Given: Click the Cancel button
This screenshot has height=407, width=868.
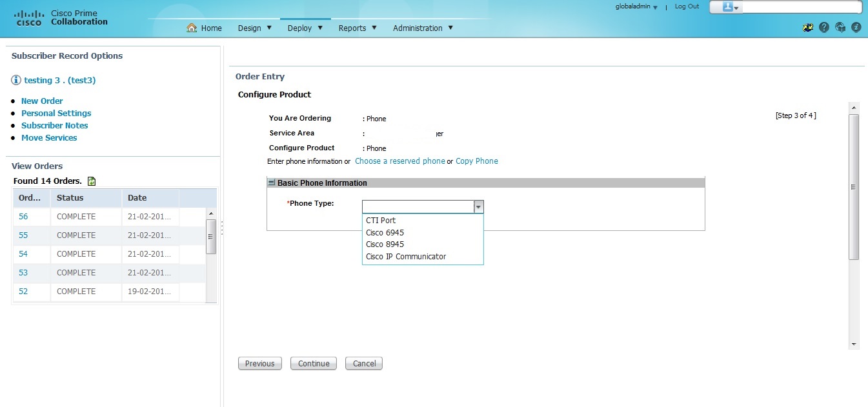Looking at the screenshot, I should click(364, 364).
